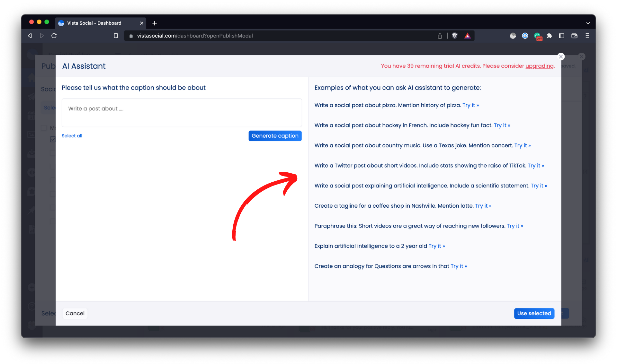617x364 pixels.
Task: Open Brave Shields icon
Action: (454, 36)
